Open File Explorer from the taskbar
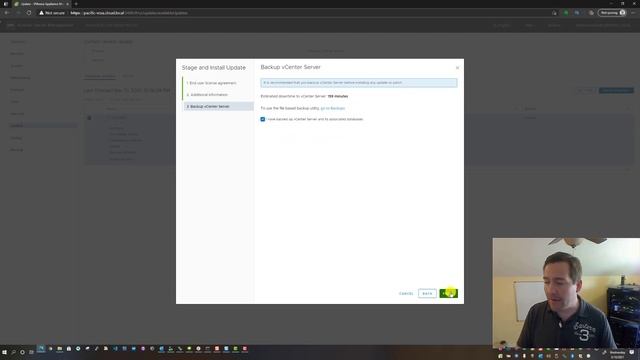Viewport: 640px width, 360px height. (60, 349)
